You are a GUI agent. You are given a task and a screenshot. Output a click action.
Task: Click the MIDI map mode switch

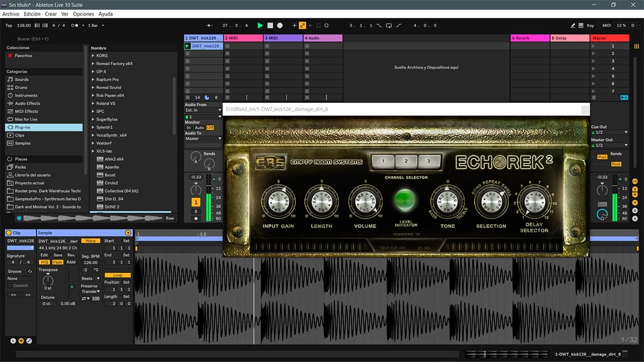(x=606, y=25)
